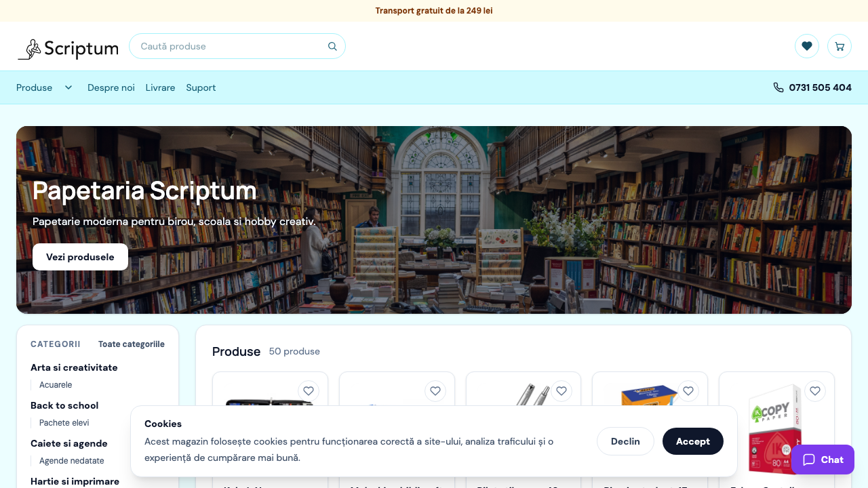Toggle favorite heart on A Copy paper product

(x=815, y=391)
